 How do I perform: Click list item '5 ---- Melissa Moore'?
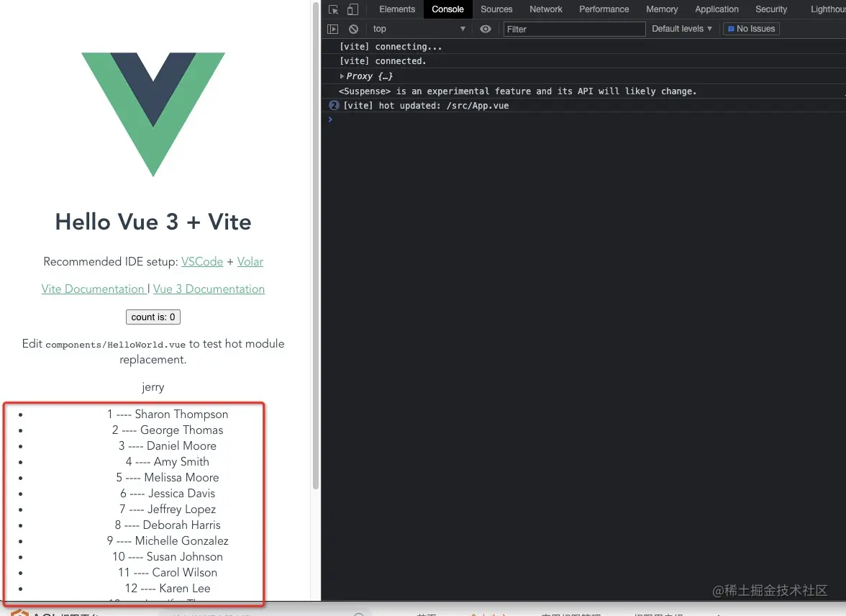[167, 478]
